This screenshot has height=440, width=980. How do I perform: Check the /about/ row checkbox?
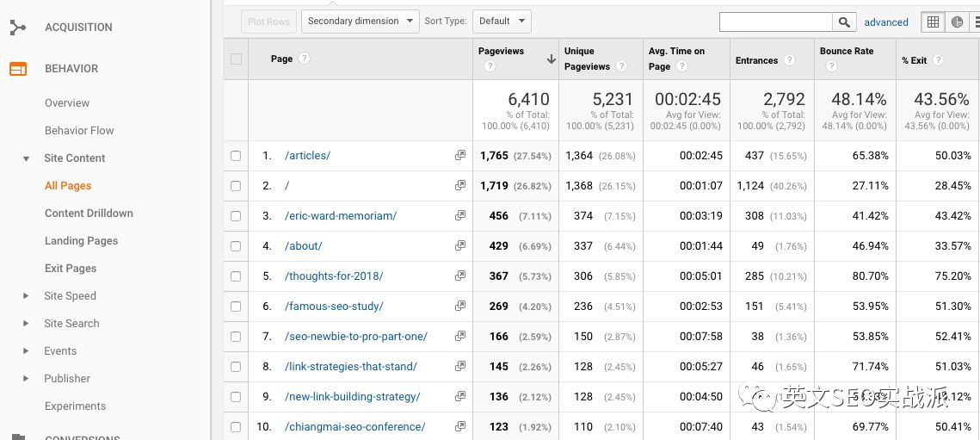[236, 246]
